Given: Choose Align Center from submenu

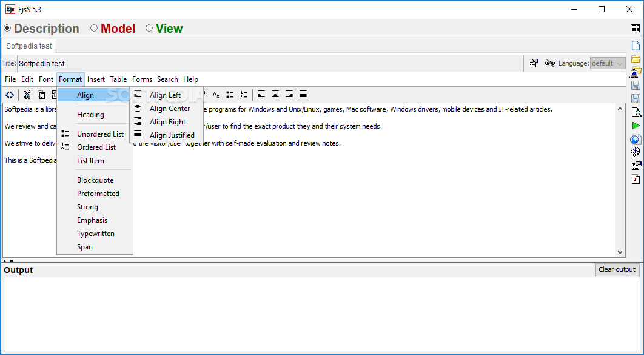Looking at the screenshot, I should [x=166, y=109].
